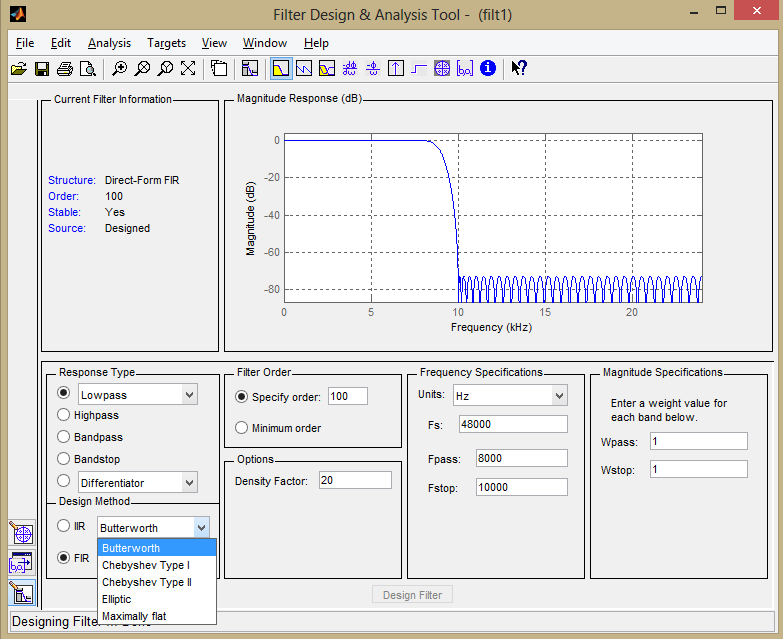Open the design filter sidebar panel
This screenshot has height=639, width=783.
click(x=22, y=593)
